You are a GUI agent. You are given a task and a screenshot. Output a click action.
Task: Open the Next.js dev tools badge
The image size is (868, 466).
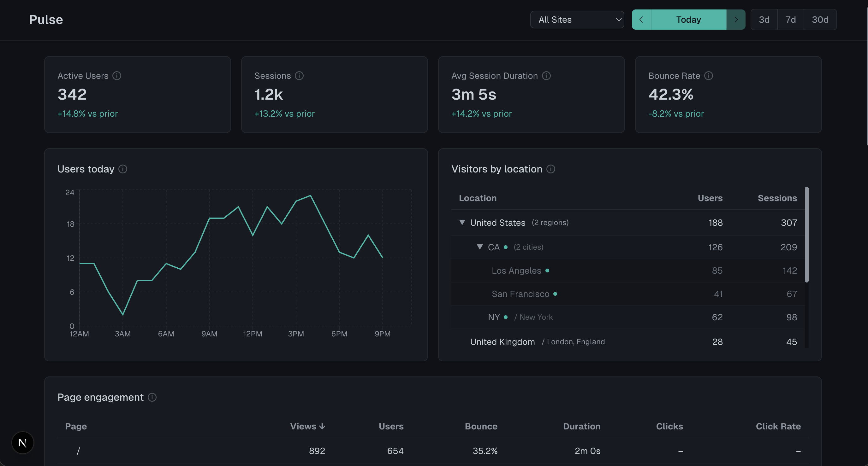(x=23, y=443)
